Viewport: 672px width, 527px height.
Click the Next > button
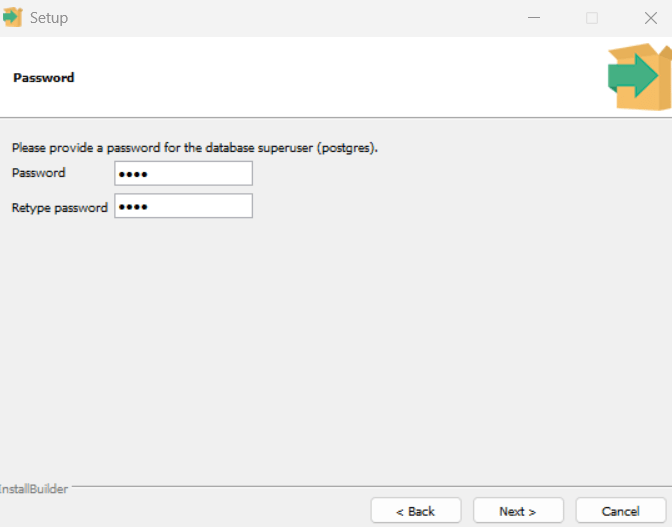pyautogui.click(x=518, y=511)
